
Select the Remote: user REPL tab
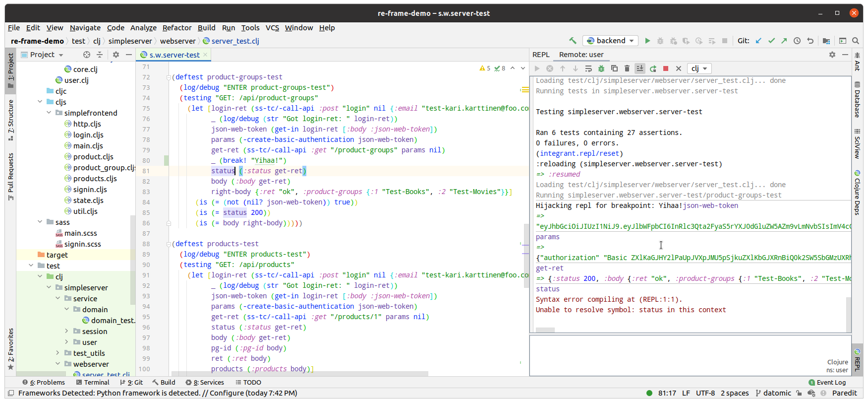[581, 55]
